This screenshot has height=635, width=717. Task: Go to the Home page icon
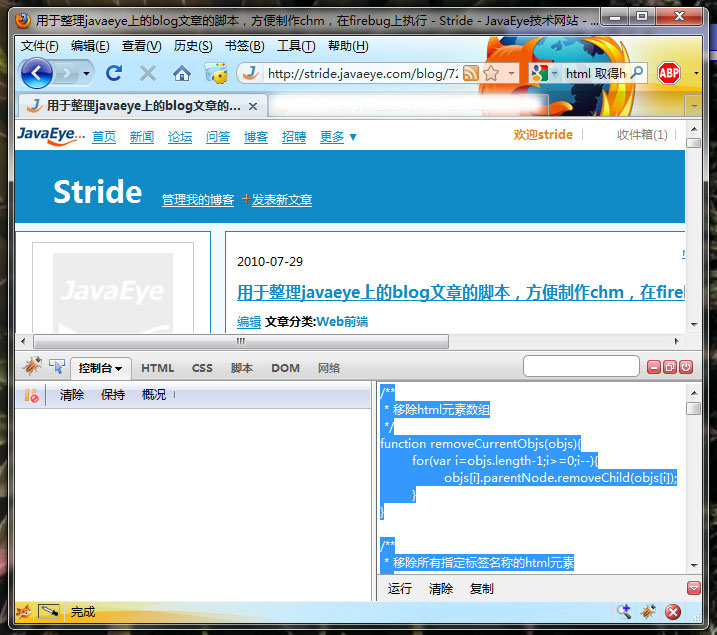(182, 73)
